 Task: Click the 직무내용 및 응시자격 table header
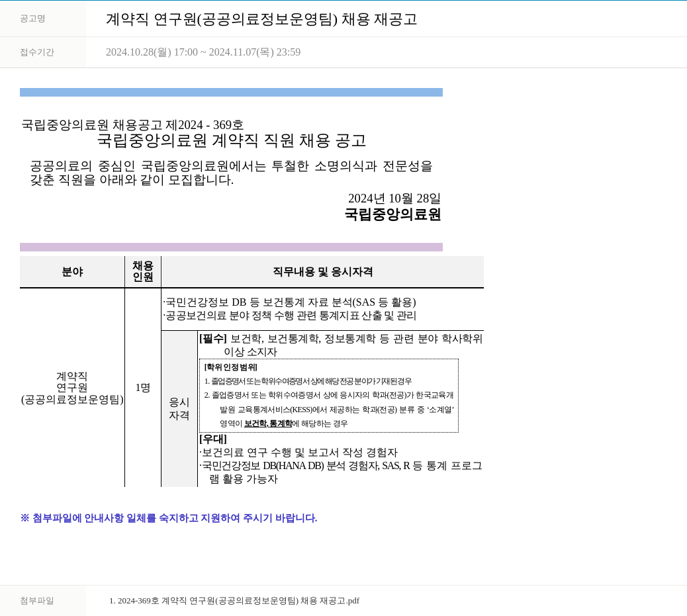pyautogui.click(x=322, y=272)
